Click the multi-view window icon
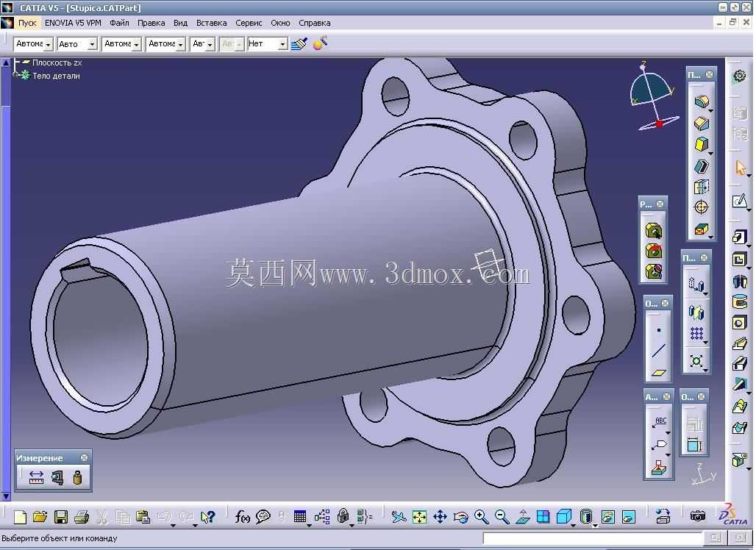This screenshot has height=550, width=756. click(x=543, y=517)
